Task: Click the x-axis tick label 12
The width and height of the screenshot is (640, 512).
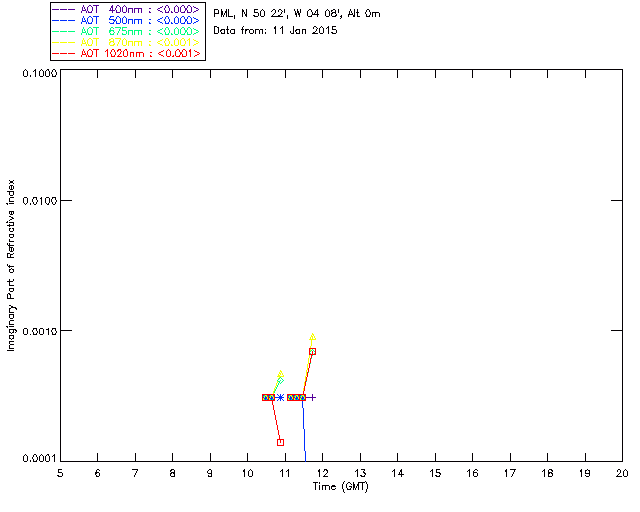Action: click(x=322, y=473)
